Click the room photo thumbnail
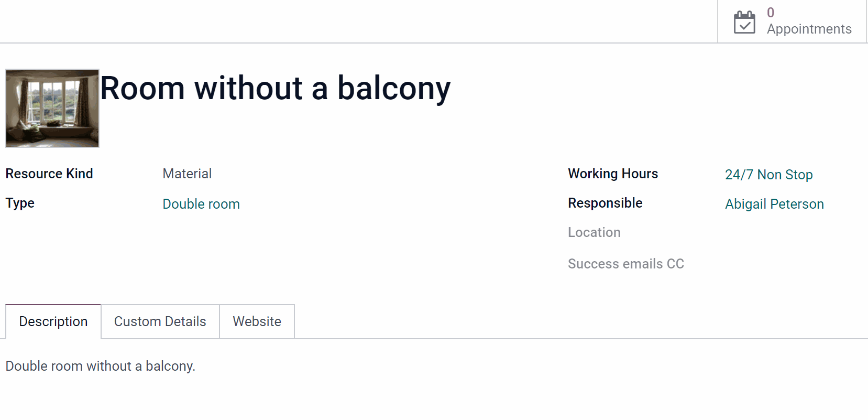868x420 pixels. click(52, 108)
